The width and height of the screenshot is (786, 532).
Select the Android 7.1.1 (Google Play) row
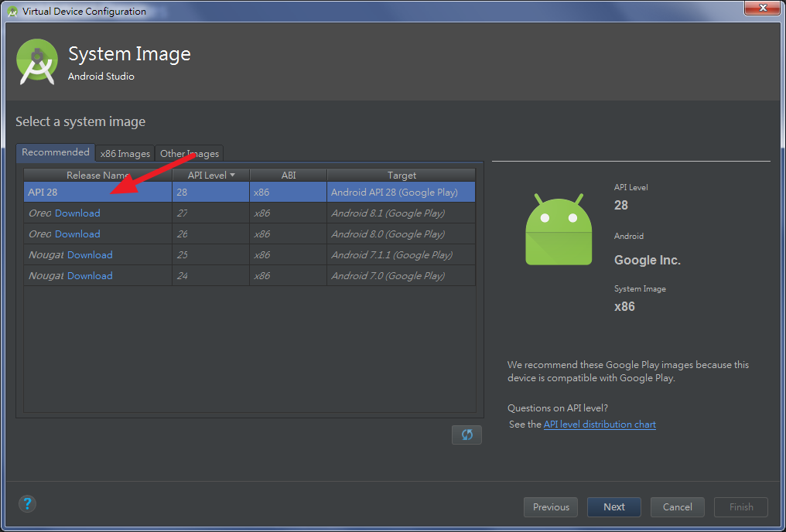pyautogui.click(x=249, y=255)
